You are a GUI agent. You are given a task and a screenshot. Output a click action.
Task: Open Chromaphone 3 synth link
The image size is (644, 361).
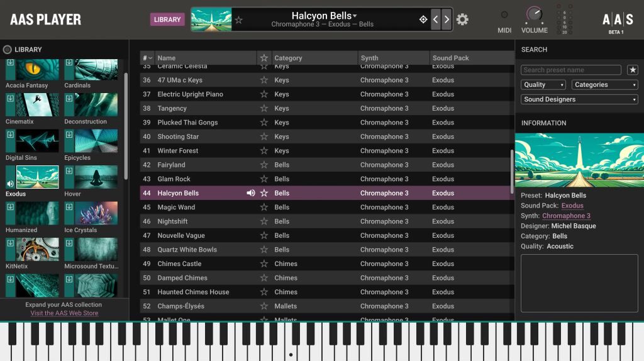[x=566, y=216]
